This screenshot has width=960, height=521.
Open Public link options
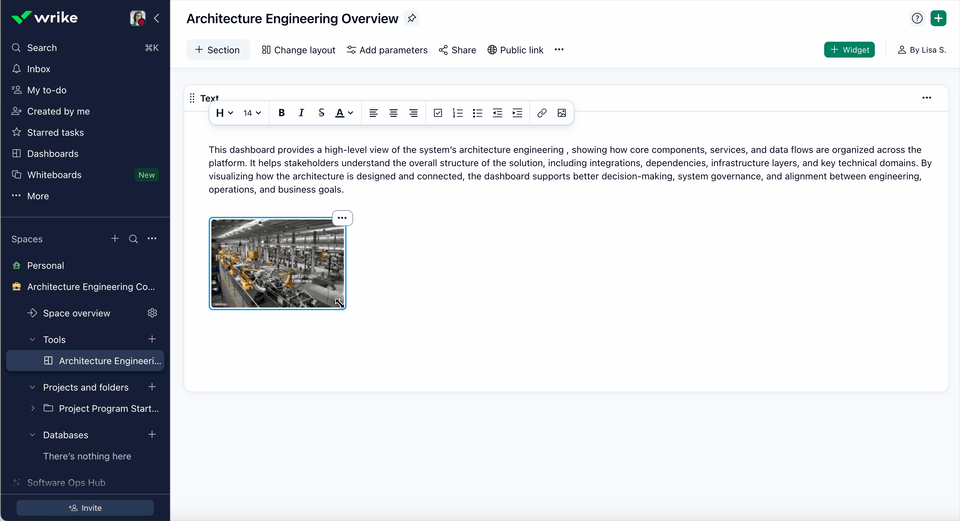516,50
